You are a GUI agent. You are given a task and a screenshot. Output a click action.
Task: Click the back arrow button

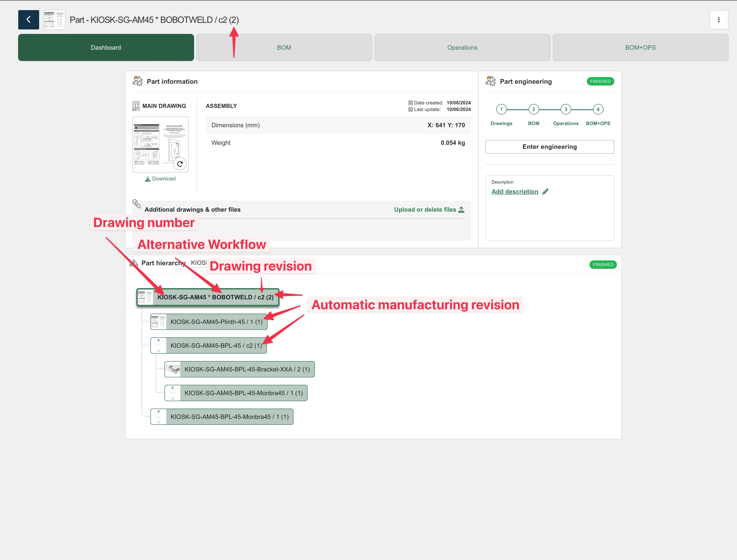[28, 20]
